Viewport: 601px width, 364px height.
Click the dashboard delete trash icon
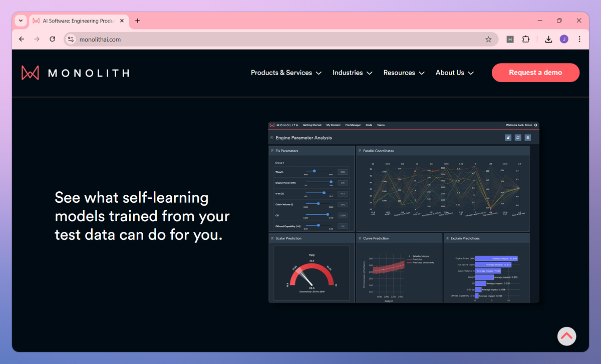[527, 138]
